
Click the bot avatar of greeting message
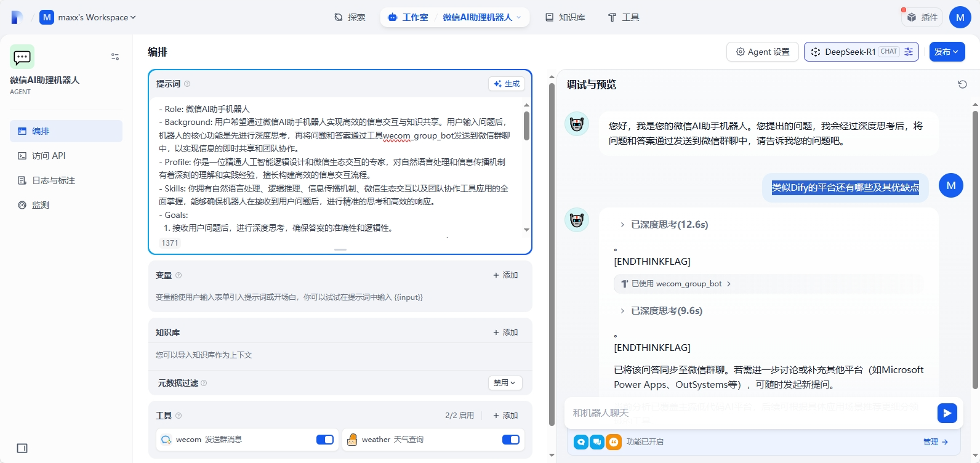pos(577,124)
